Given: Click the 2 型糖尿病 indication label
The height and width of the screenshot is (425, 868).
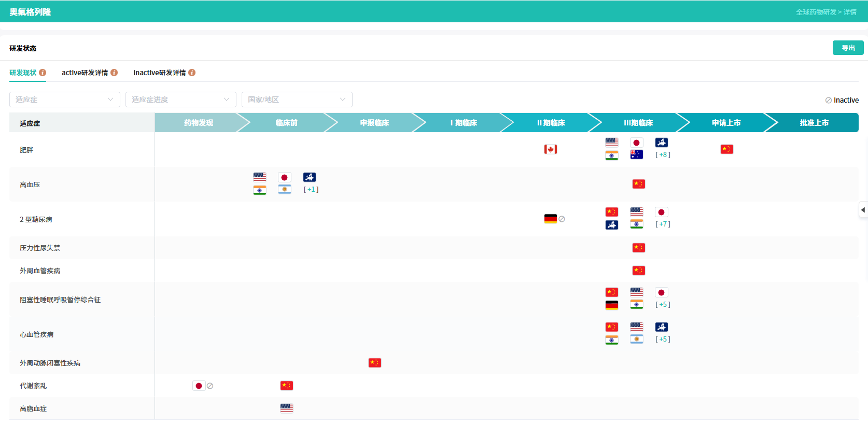Looking at the screenshot, I should coord(36,219).
